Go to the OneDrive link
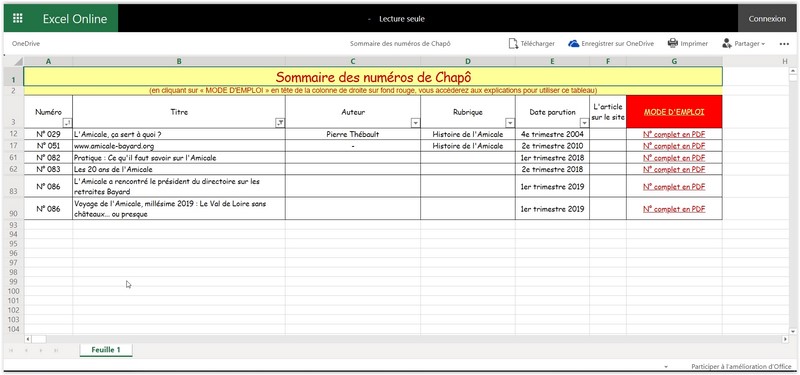 tap(26, 44)
